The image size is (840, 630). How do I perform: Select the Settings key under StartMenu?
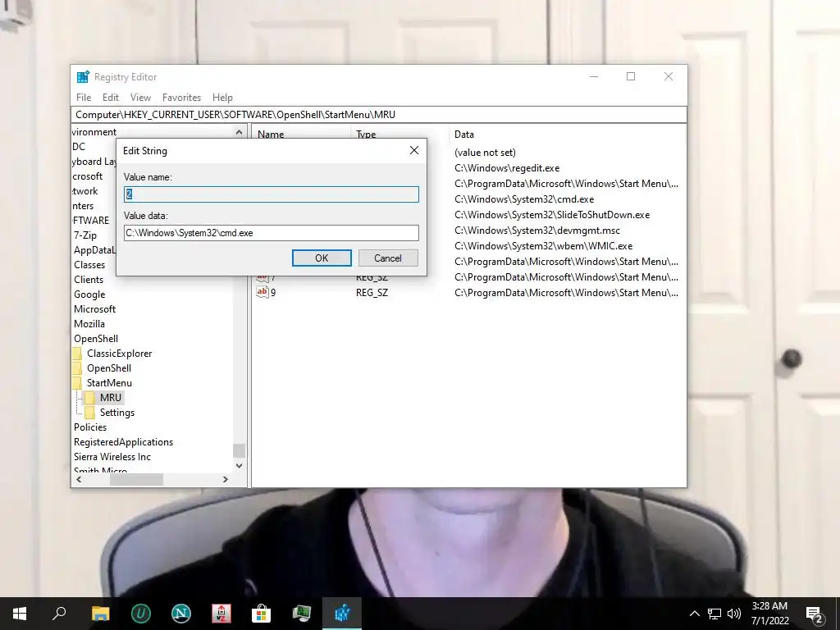point(116,413)
